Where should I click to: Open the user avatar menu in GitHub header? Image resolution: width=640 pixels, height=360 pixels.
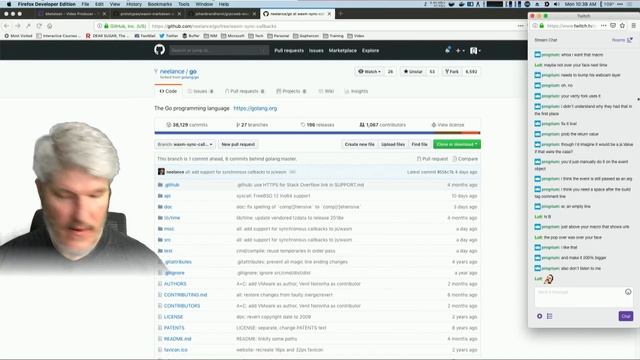(x=475, y=51)
